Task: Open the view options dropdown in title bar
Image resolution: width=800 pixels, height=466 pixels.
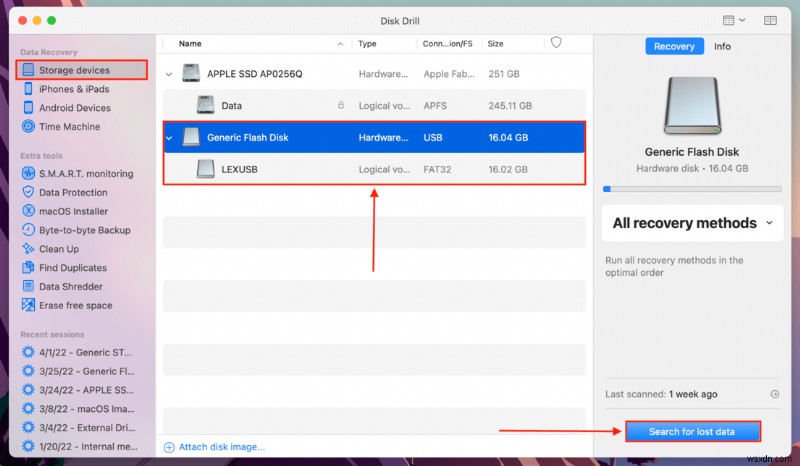Action: 734,20
